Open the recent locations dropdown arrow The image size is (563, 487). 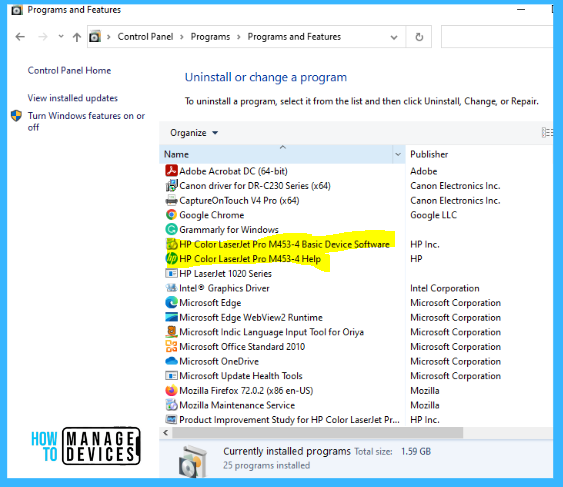tap(61, 36)
